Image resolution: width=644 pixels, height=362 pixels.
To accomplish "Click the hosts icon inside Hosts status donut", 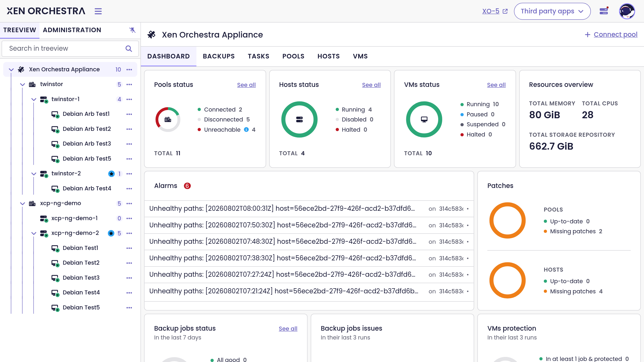I will [x=299, y=120].
